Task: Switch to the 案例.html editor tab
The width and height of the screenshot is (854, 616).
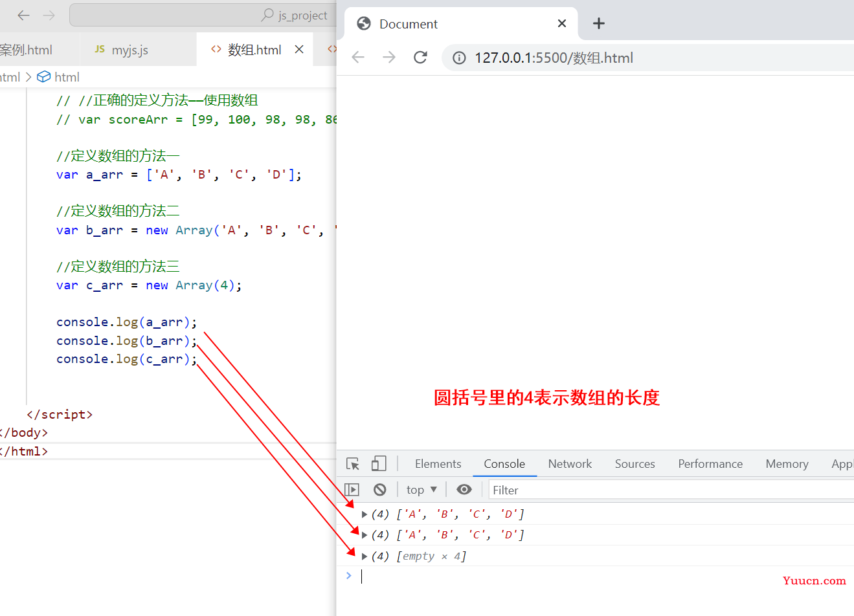Action: [x=39, y=50]
